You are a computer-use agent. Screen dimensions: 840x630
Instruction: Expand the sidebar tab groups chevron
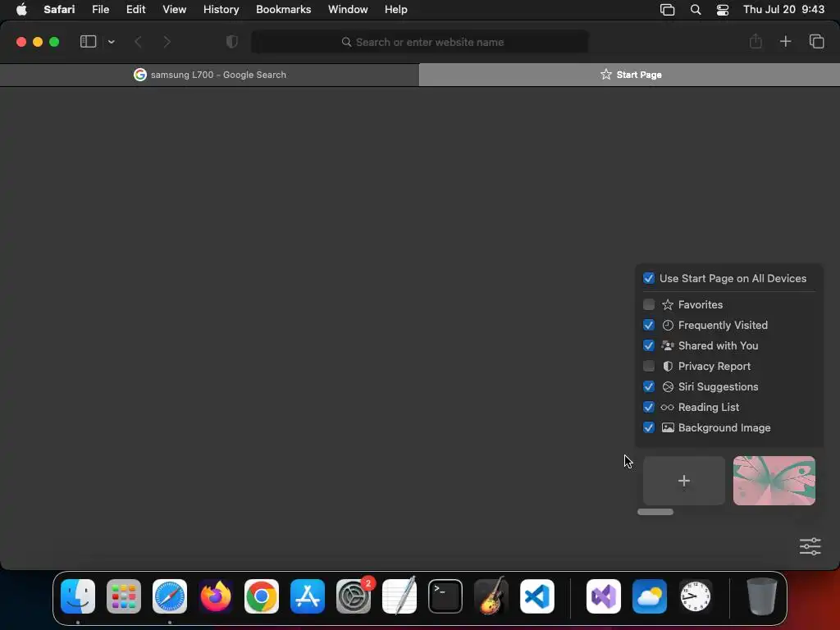coord(111,42)
